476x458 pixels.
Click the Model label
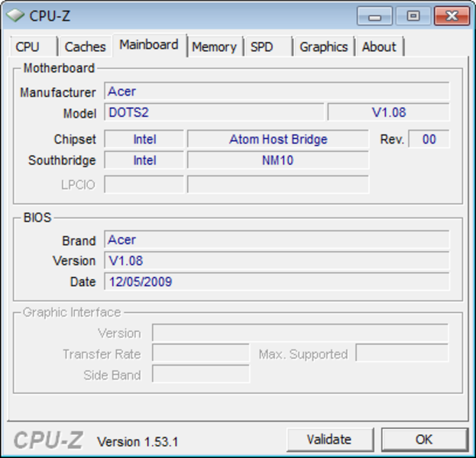[79, 114]
